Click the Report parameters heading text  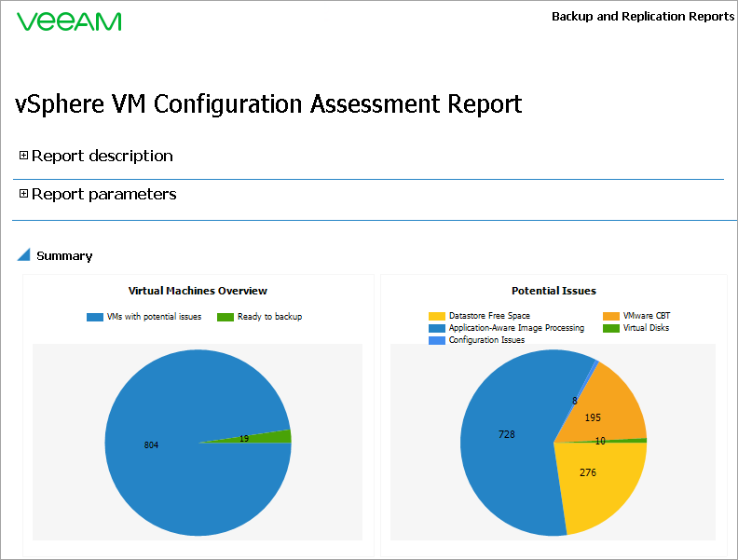coord(104,194)
